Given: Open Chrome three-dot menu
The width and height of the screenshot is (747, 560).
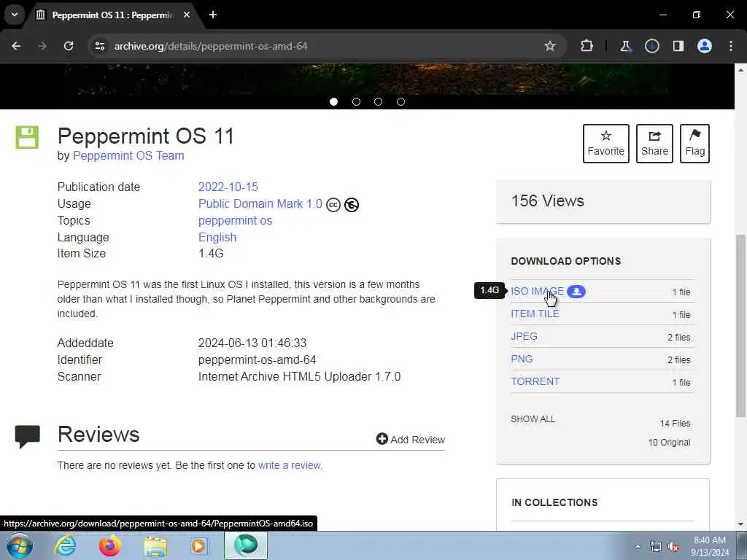Looking at the screenshot, I should tap(731, 46).
